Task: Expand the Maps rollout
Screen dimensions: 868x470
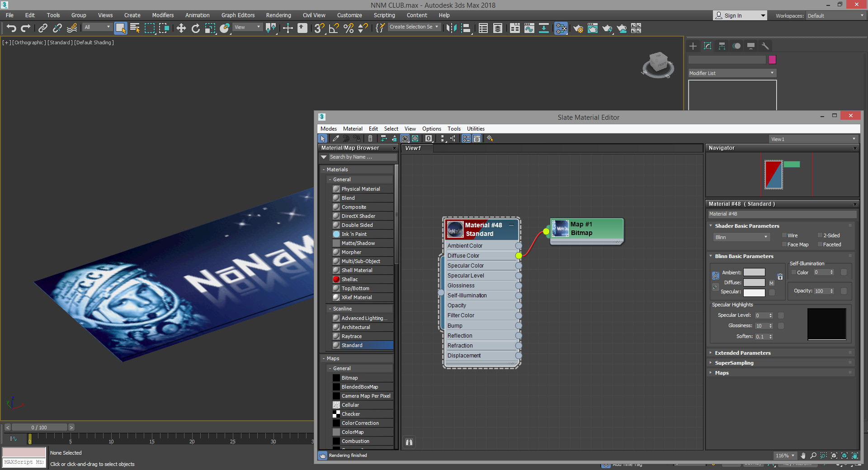Action: [x=722, y=373]
